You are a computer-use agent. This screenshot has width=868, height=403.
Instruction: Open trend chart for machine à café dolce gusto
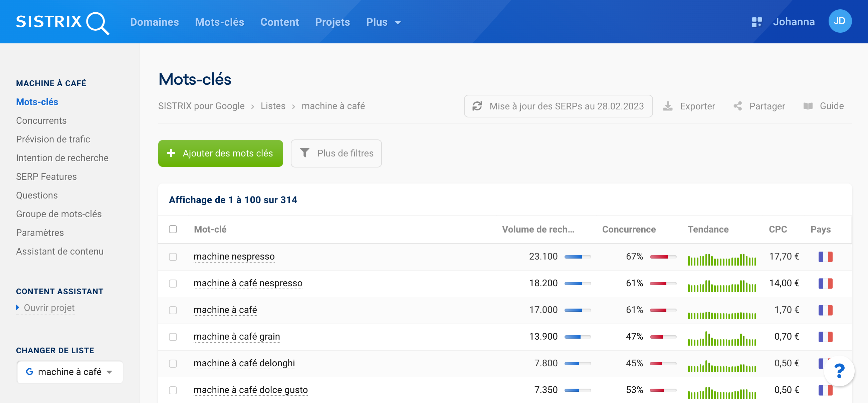[722, 393]
